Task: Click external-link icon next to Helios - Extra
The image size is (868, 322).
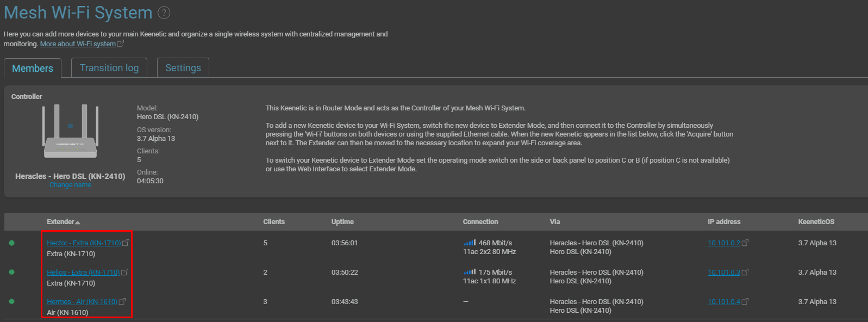Action: coord(124,273)
